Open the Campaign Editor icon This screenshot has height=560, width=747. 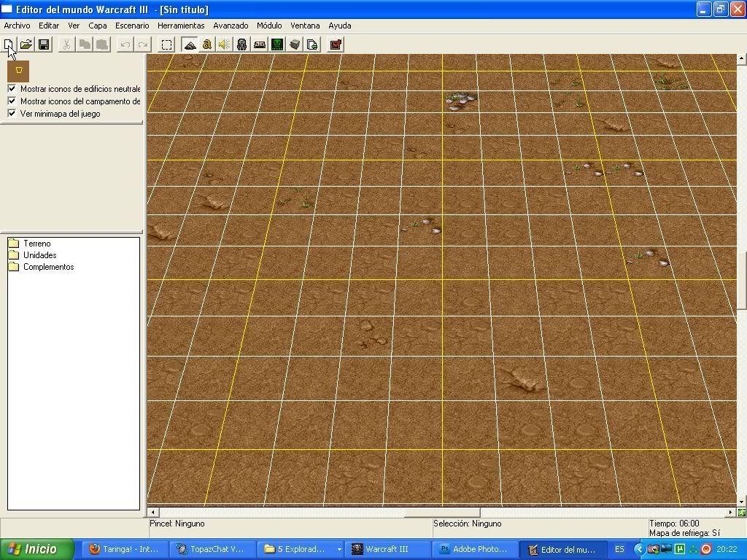[x=260, y=44]
